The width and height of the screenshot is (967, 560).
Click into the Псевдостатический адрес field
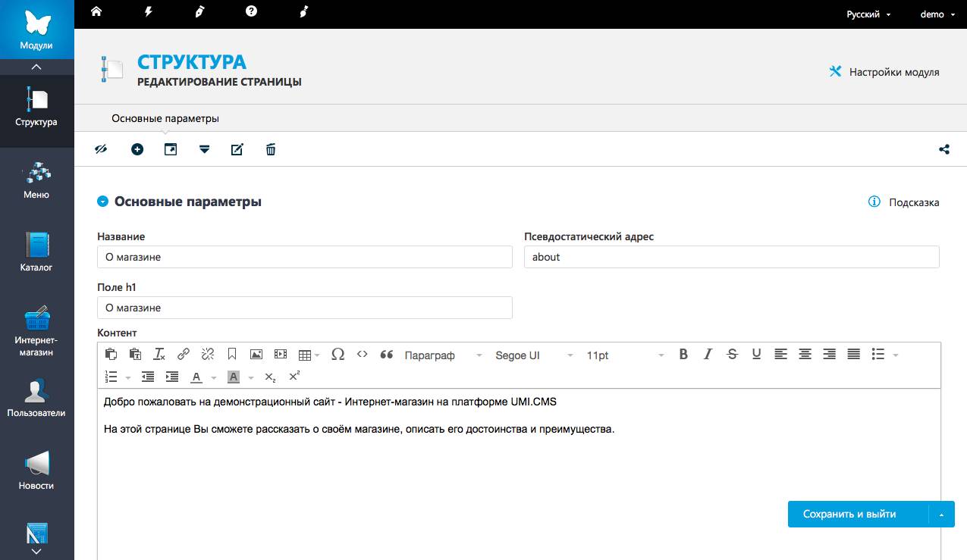point(731,257)
